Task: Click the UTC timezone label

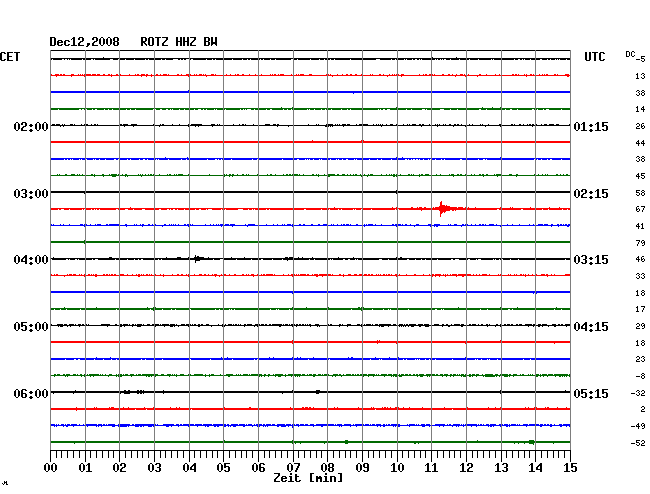Action: pyautogui.click(x=595, y=57)
